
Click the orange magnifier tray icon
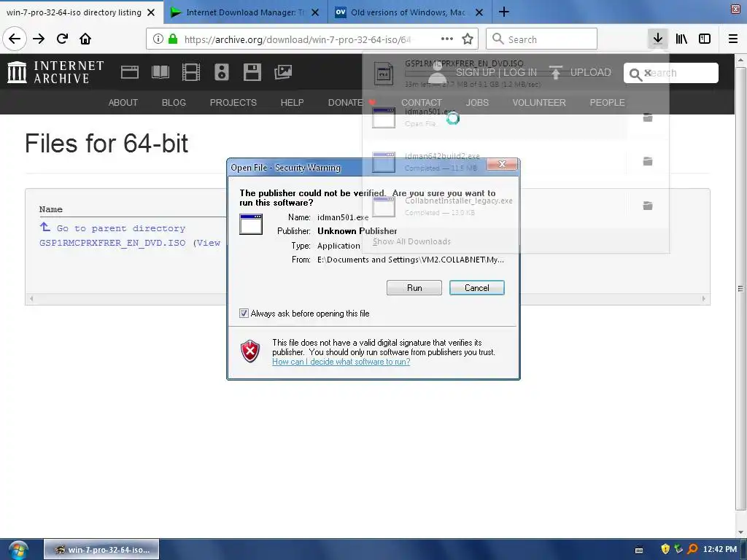click(693, 549)
